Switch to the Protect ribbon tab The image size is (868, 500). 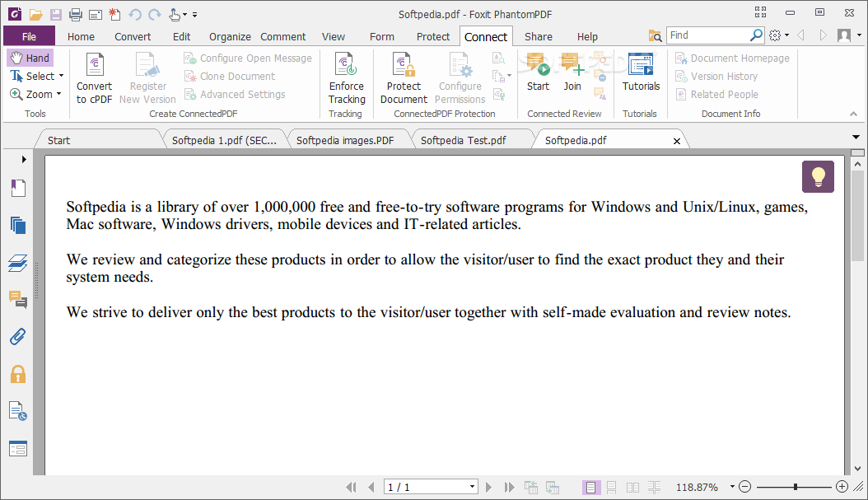(x=433, y=36)
